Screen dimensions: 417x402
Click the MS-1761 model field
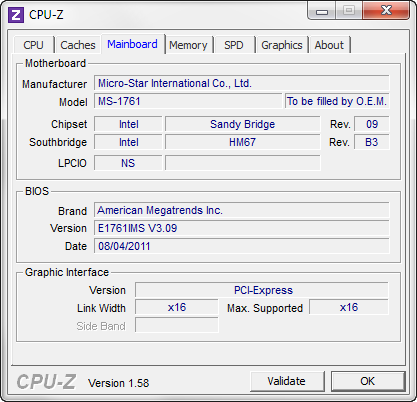[188, 101]
